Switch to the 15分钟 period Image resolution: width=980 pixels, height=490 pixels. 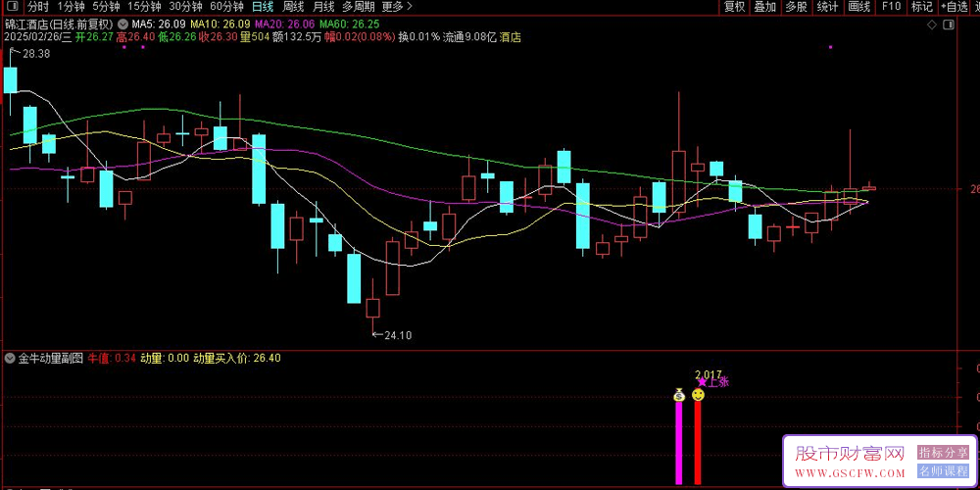tap(144, 7)
